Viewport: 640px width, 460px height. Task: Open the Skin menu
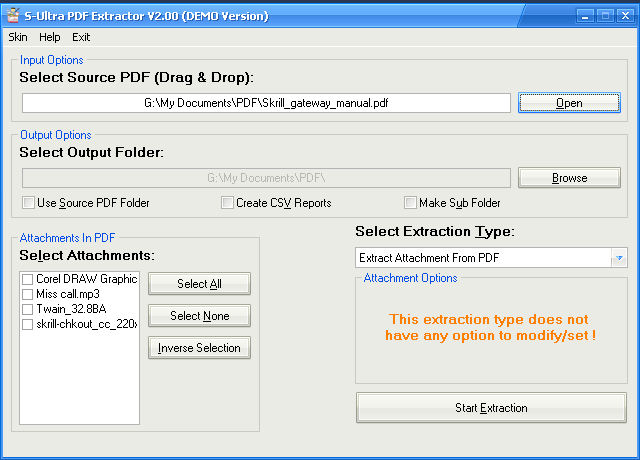(18, 37)
